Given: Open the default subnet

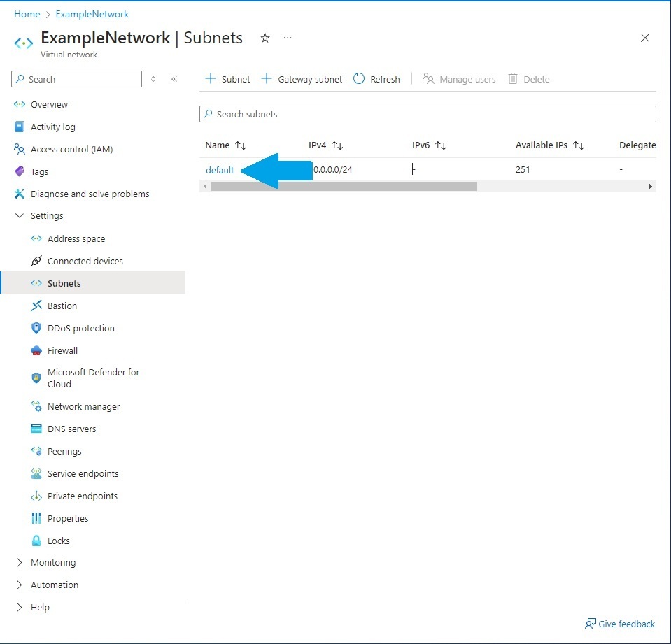Looking at the screenshot, I should [x=219, y=169].
